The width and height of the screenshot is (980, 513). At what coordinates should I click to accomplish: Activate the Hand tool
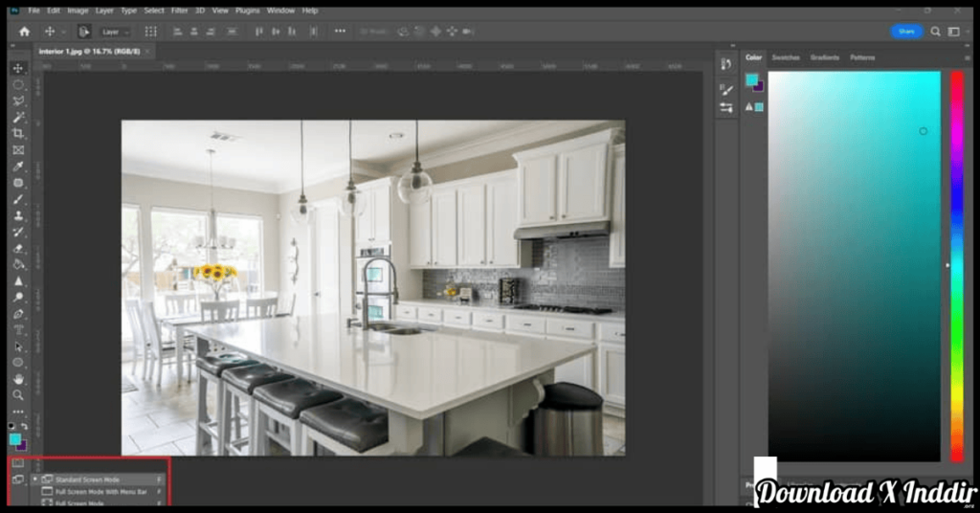pyautogui.click(x=18, y=378)
